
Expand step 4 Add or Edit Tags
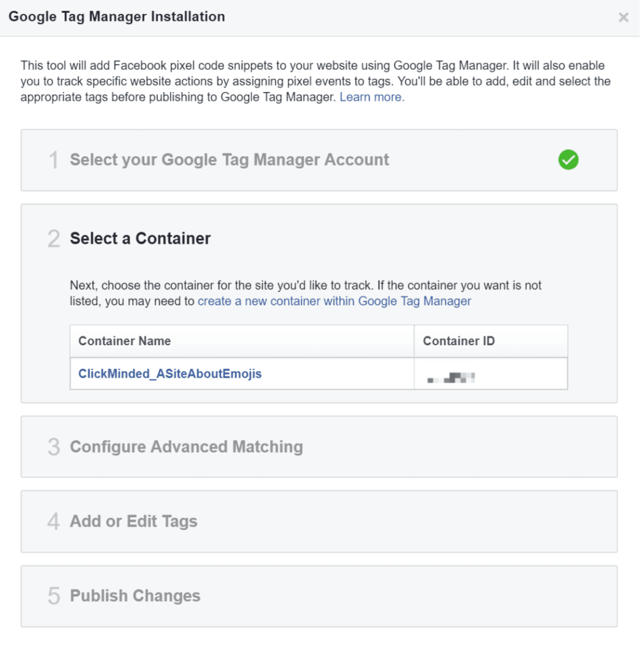point(319,522)
